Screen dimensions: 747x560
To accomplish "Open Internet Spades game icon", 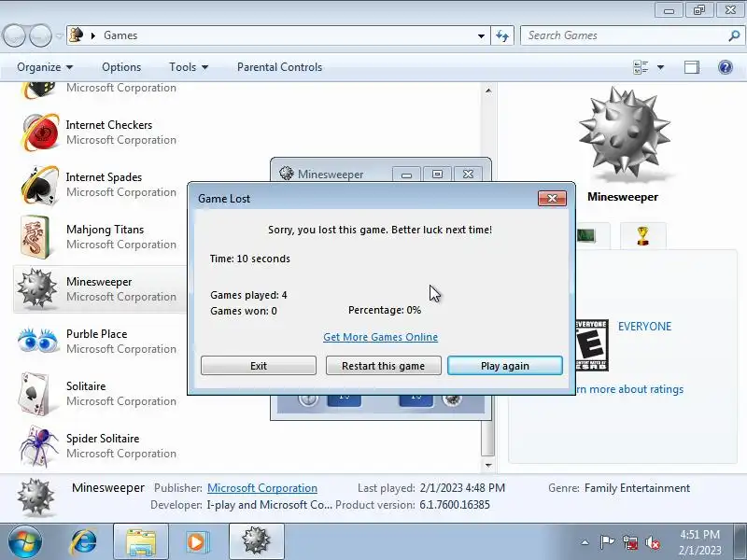I will pos(40,185).
